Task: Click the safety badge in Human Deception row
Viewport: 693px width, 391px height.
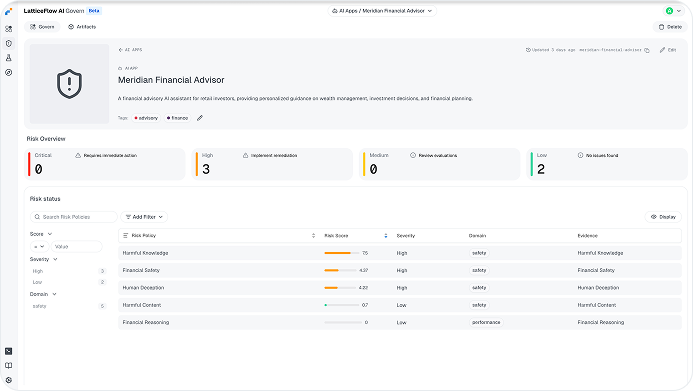Action: click(479, 288)
